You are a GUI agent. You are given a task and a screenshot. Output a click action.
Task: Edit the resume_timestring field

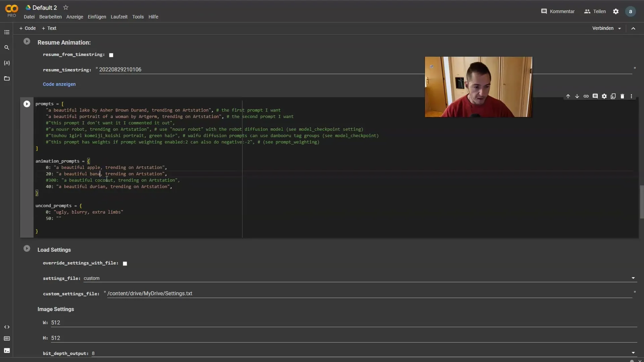coord(365,70)
